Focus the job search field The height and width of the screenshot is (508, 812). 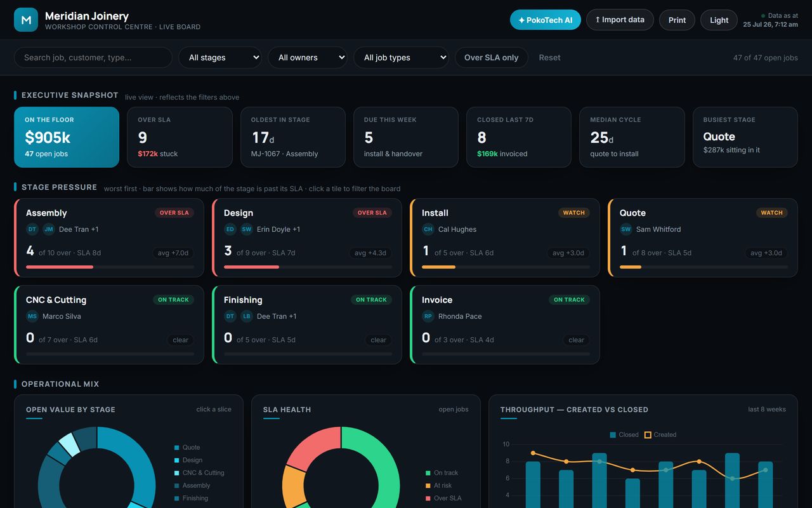tap(93, 57)
